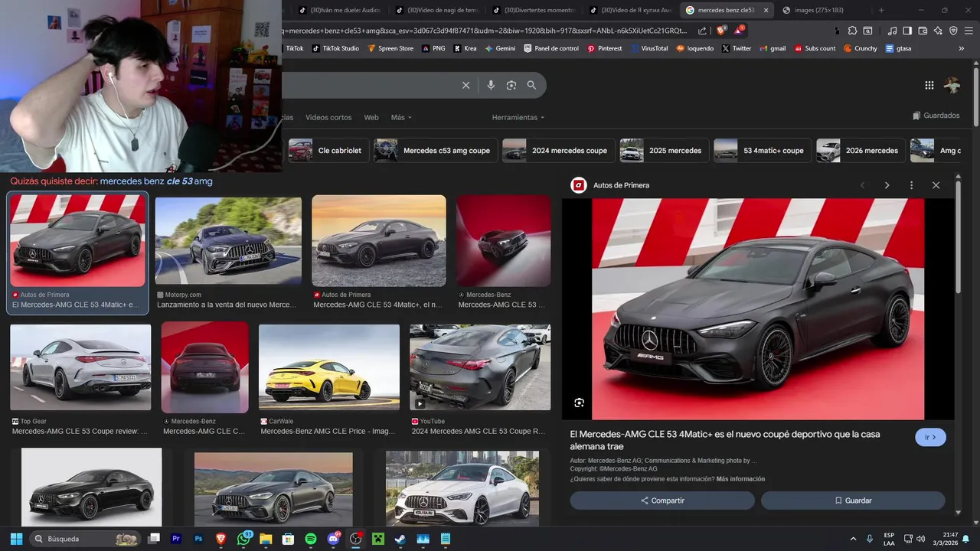Open Steam from the taskbar
The image size is (980, 551).
coord(400,539)
